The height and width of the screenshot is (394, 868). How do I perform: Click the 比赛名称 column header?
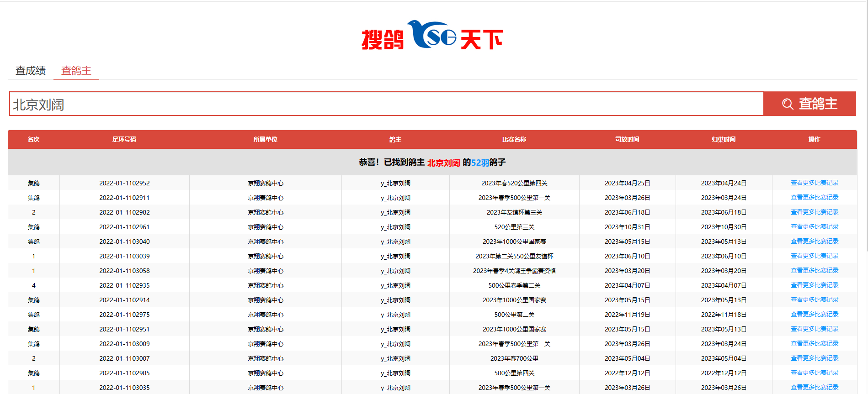(x=514, y=140)
